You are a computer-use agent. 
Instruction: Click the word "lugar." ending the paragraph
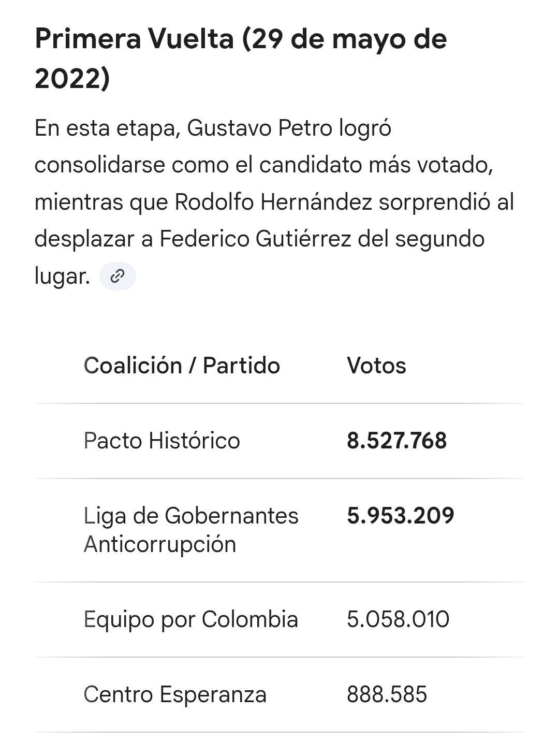click(62, 277)
